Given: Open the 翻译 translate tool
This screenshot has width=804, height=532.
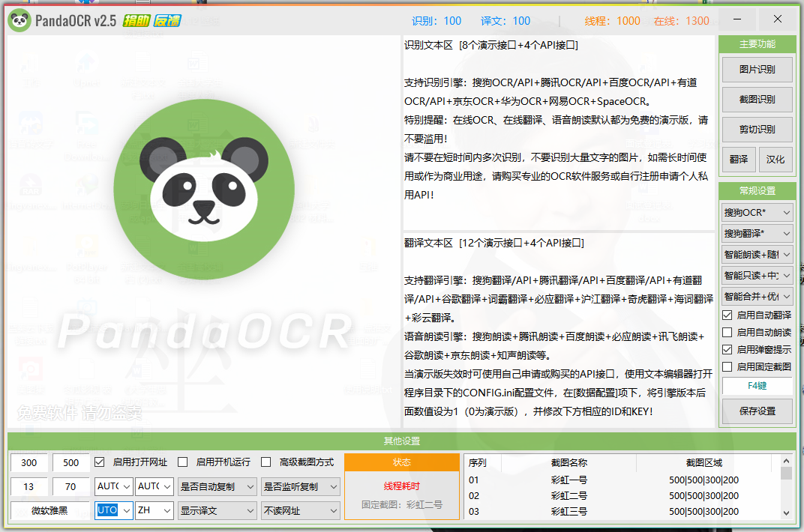Looking at the screenshot, I should point(739,159).
